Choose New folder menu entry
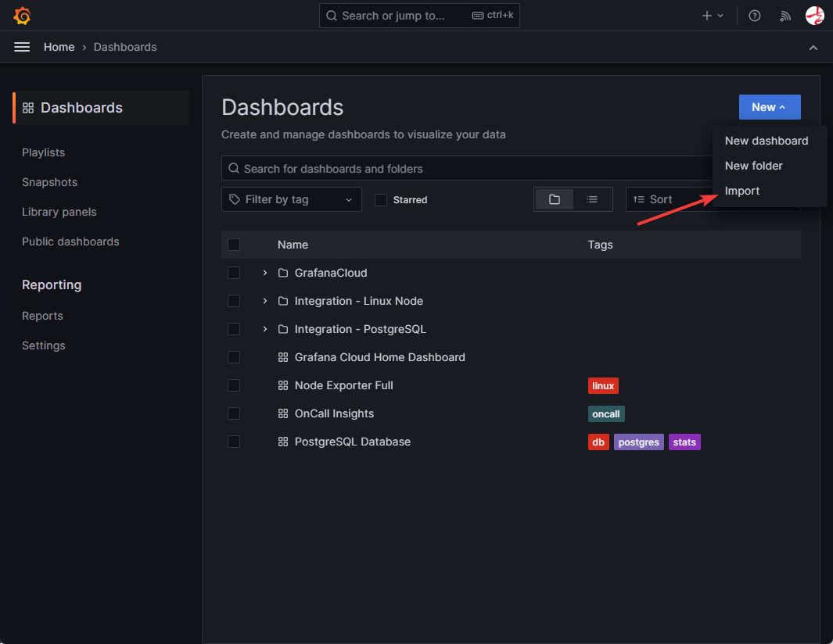This screenshot has width=833, height=644. pos(753,166)
